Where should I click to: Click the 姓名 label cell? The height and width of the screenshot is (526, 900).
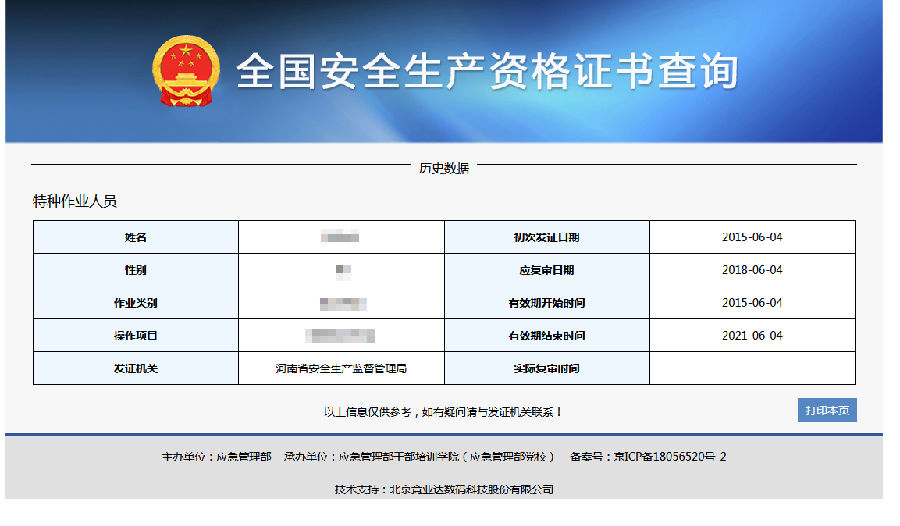pyautogui.click(x=136, y=237)
